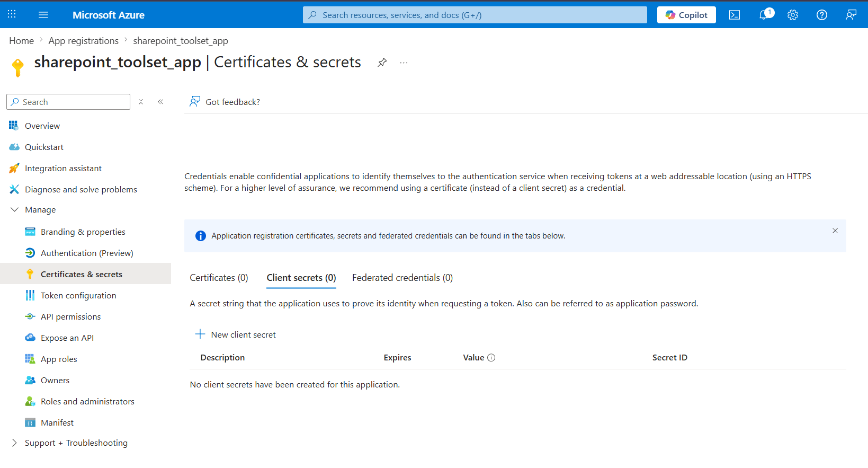Viewport: 868px width, 468px height.
Task: Click the blue info icon in banner
Action: 200,236
